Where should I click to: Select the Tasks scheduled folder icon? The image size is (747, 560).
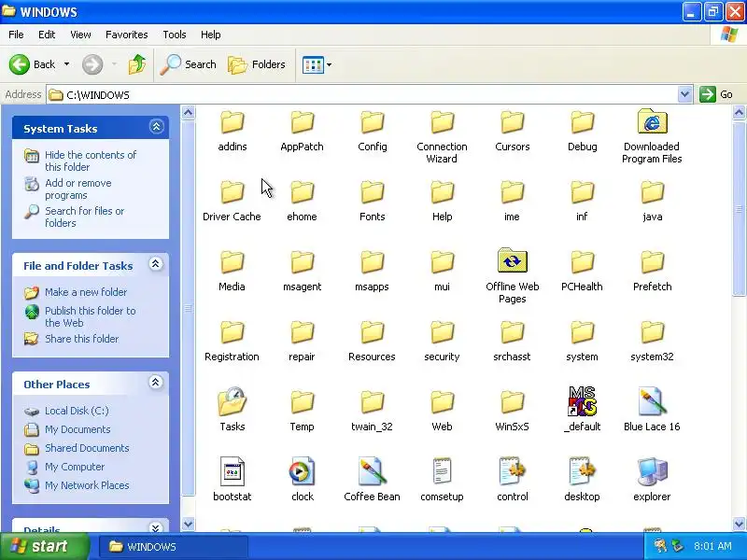point(232,402)
